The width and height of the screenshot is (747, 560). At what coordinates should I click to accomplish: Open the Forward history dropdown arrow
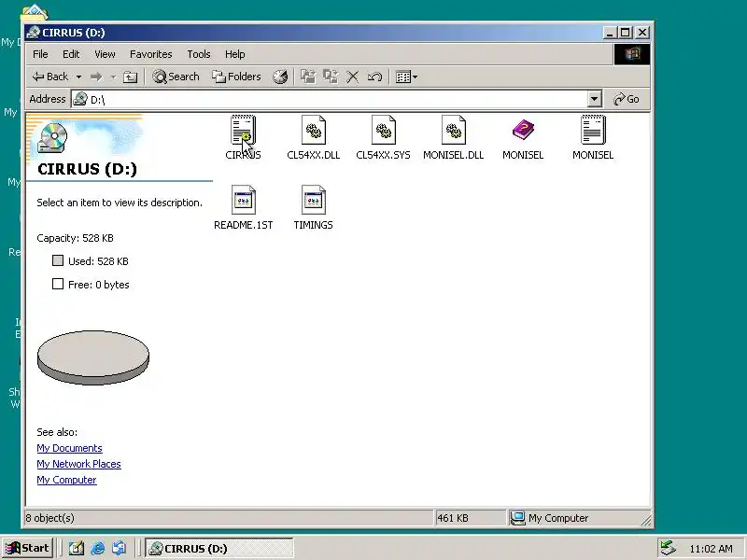click(x=113, y=77)
